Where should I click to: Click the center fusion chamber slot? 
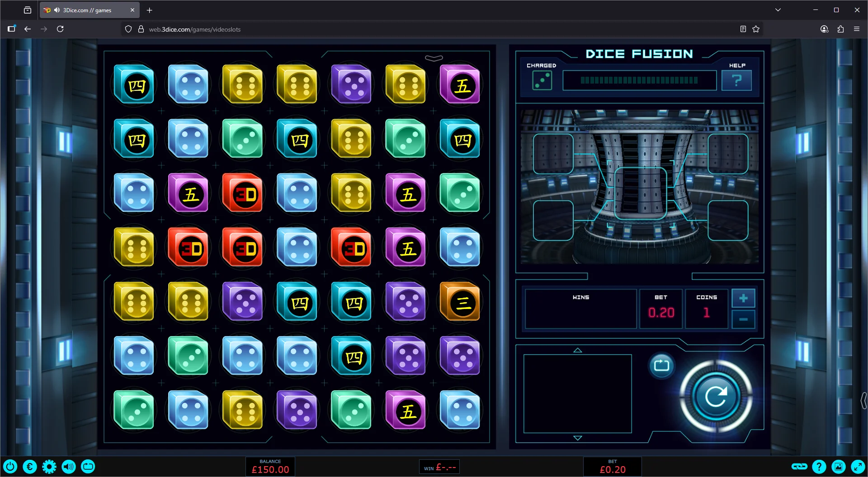tap(640, 193)
